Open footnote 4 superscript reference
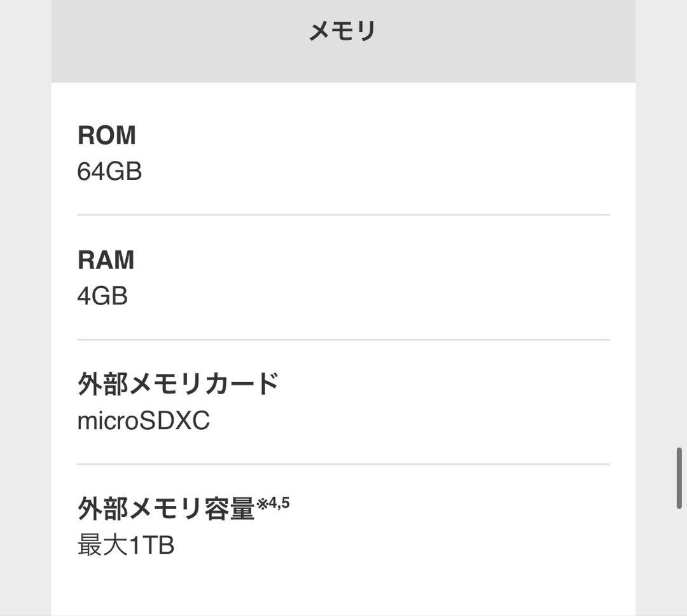 tap(272, 503)
